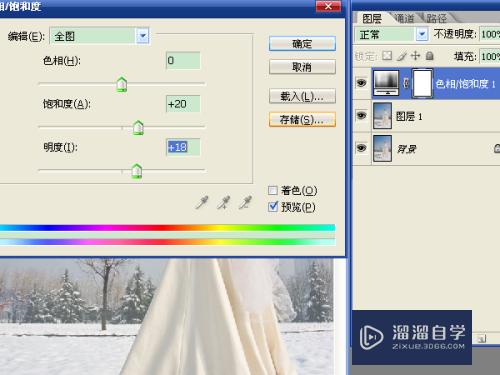Select the 背景 layer thumbnail
This screenshot has height=375, width=500.
[382, 148]
